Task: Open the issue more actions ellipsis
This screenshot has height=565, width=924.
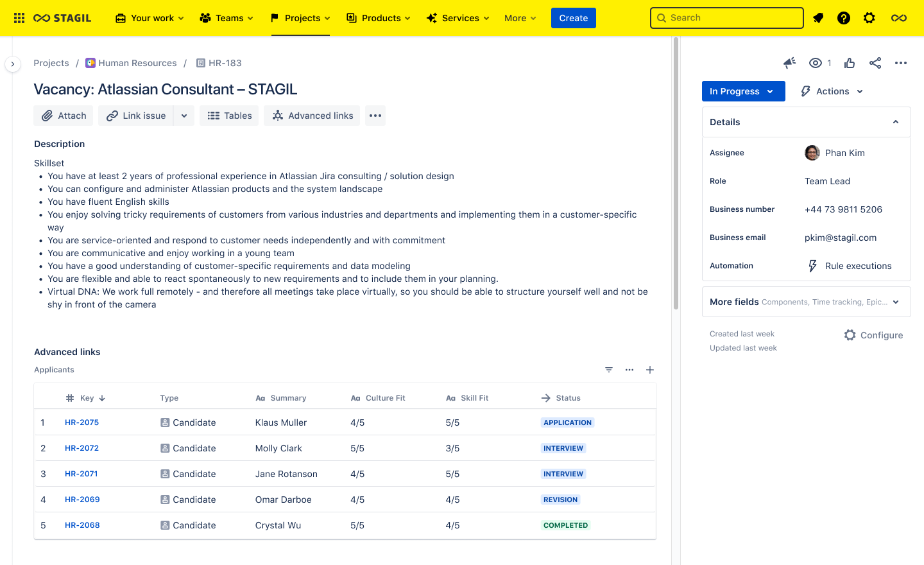Action: (901, 63)
